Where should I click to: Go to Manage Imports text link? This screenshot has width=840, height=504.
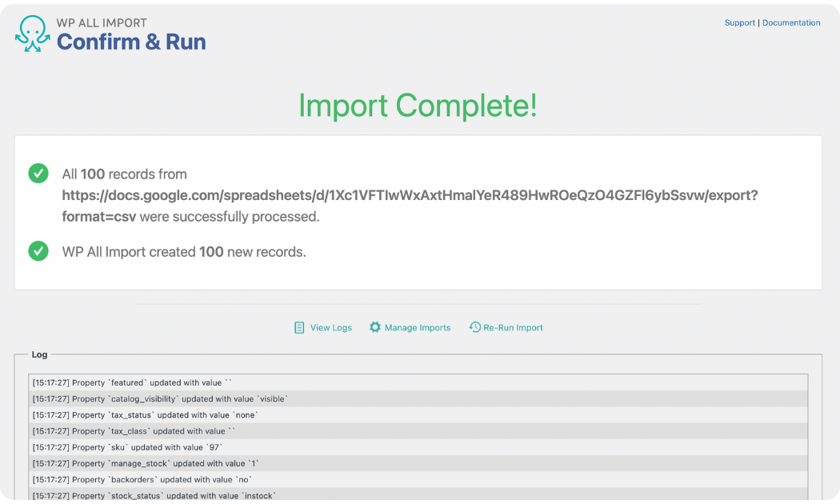[x=417, y=328]
